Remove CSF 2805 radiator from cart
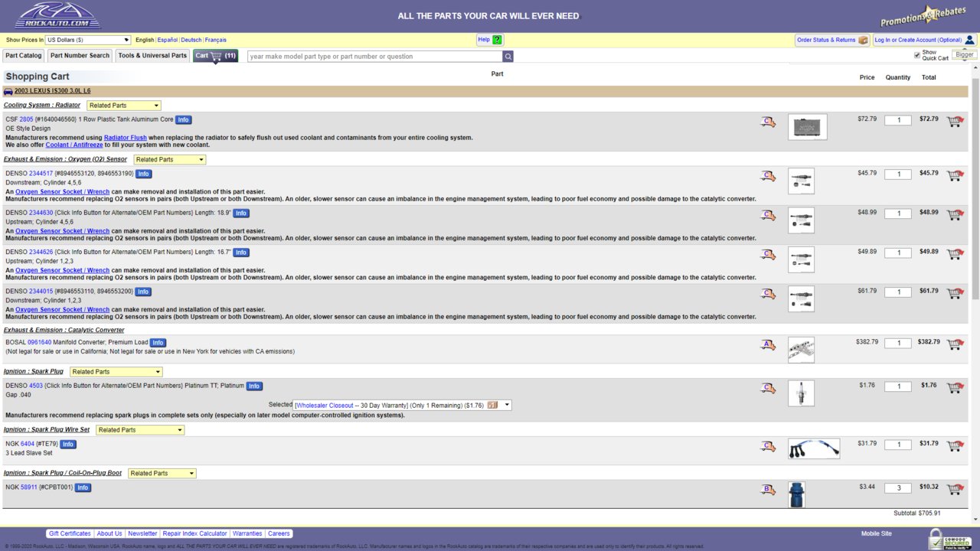This screenshot has width=980, height=551. pos(955,121)
